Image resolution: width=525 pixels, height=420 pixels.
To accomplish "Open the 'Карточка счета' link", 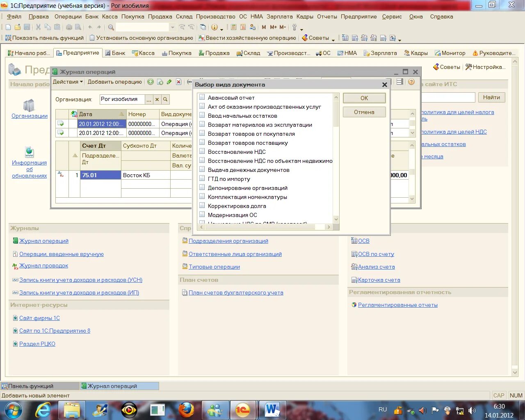I will (379, 280).
